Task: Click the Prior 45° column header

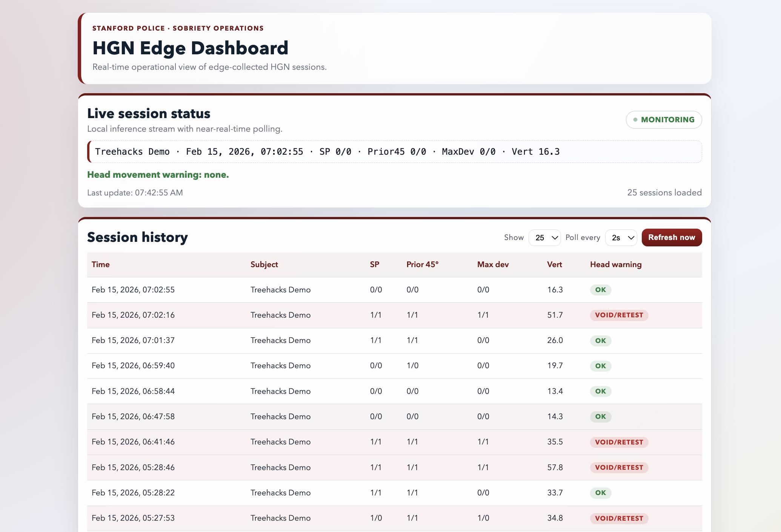Action: [x=422, y=264]
